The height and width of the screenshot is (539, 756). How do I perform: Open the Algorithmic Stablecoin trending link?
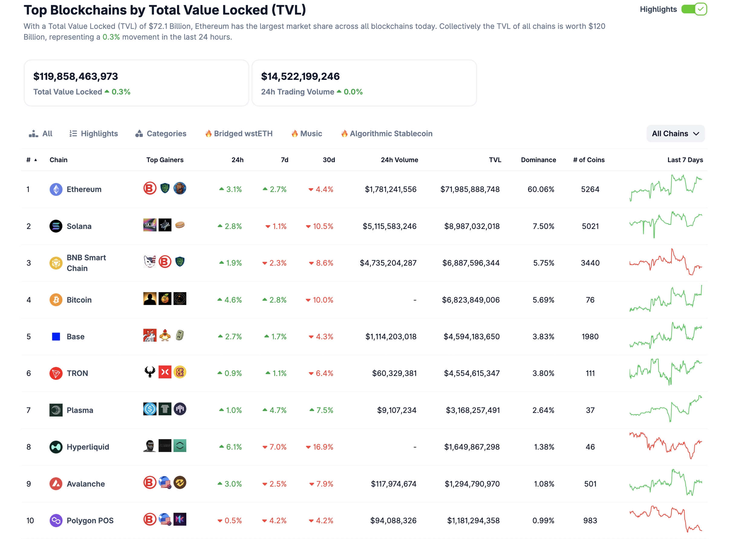click(387, 134)
